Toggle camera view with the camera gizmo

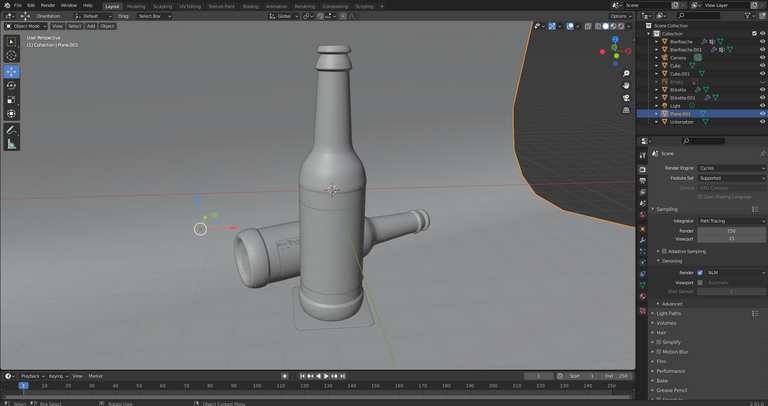626,99
